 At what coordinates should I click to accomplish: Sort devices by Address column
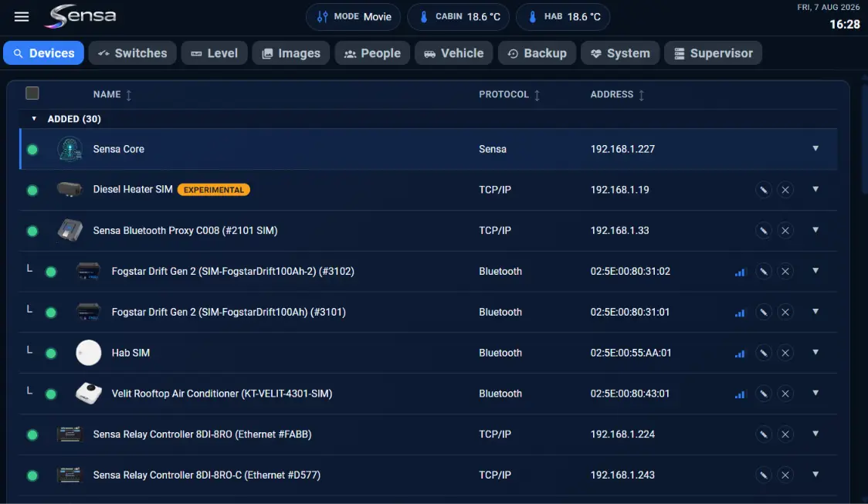coord(617,95)
